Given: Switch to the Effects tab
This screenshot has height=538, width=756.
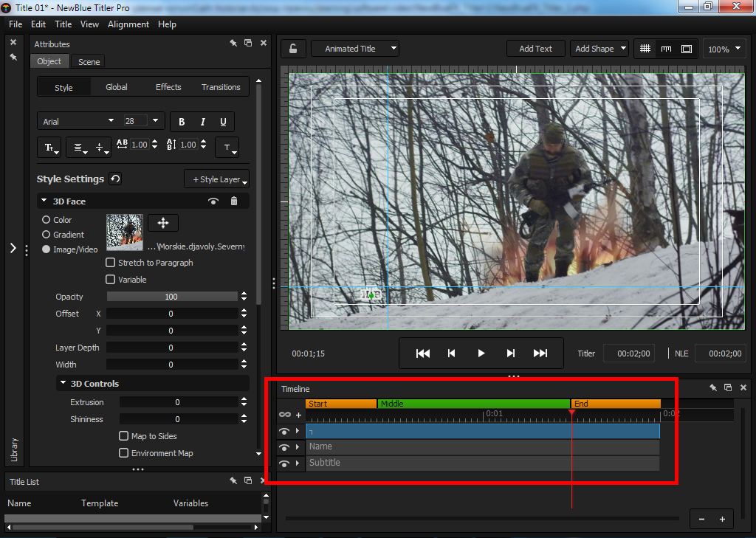Looking at the screenshot, I should click(x=168, y=87).
